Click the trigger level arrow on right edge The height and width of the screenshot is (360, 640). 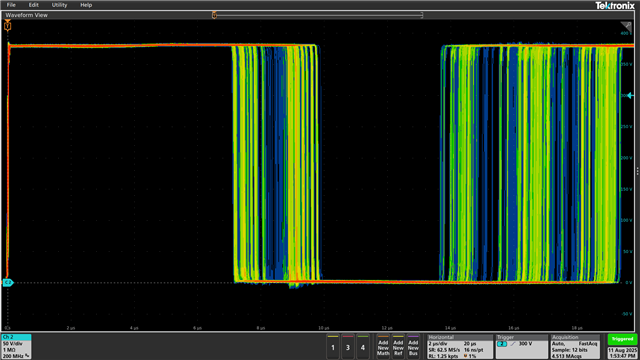[x=631, y=96]
